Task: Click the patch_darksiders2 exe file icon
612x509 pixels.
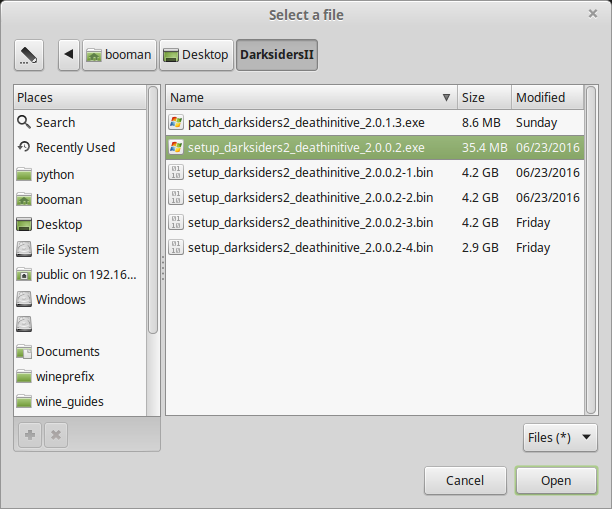Action: pyautogui.click(x=176, y=122)
